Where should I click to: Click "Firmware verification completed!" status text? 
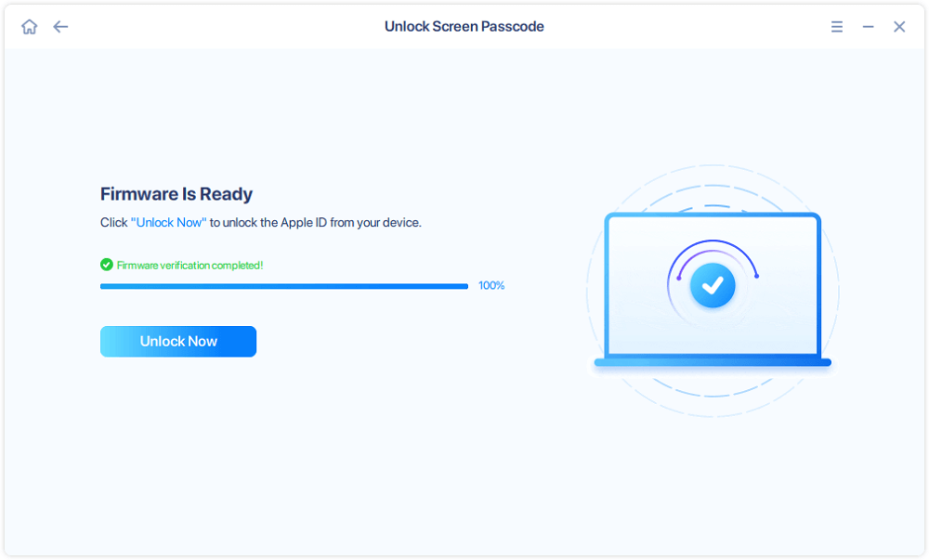pos(190,265)
